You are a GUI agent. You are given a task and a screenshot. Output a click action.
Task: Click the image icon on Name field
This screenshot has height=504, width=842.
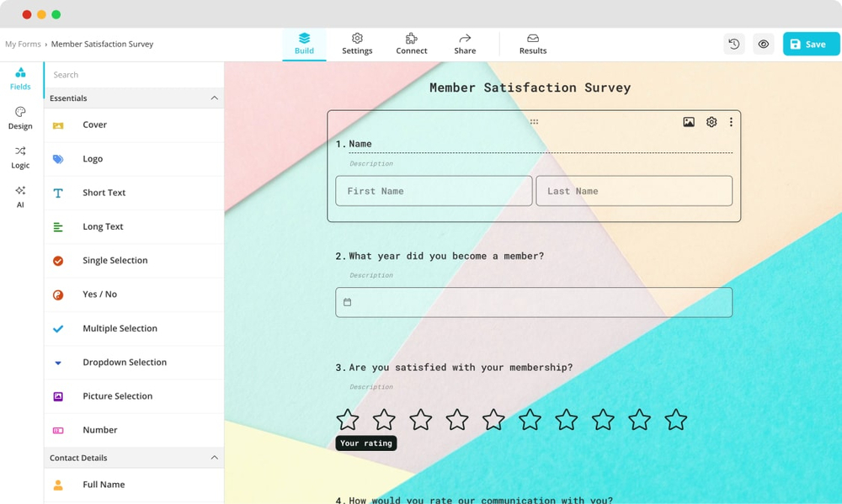point(689,122)
